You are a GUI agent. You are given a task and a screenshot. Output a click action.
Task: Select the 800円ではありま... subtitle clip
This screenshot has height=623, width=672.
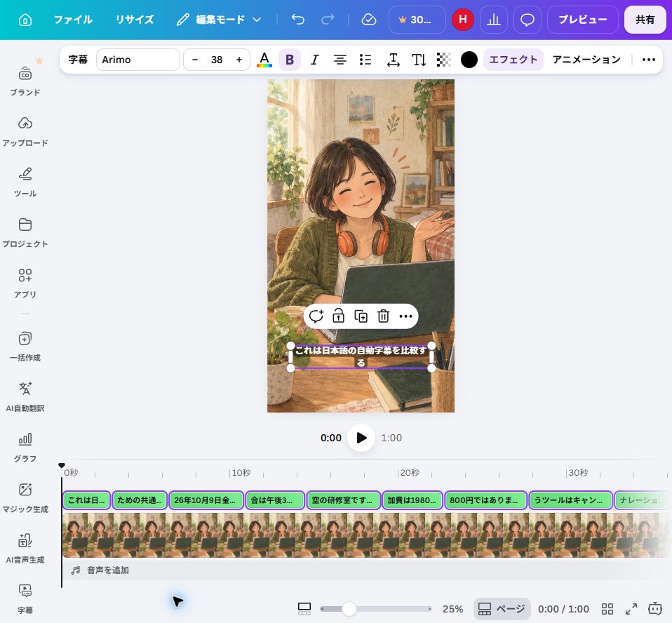coord(486,500)
